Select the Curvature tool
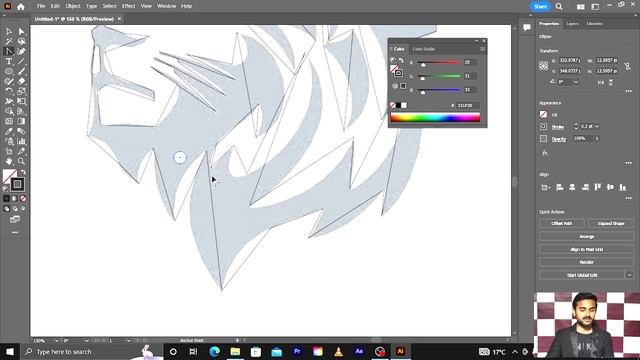This screenshot has width=640, height=360. tap(21, 51)
